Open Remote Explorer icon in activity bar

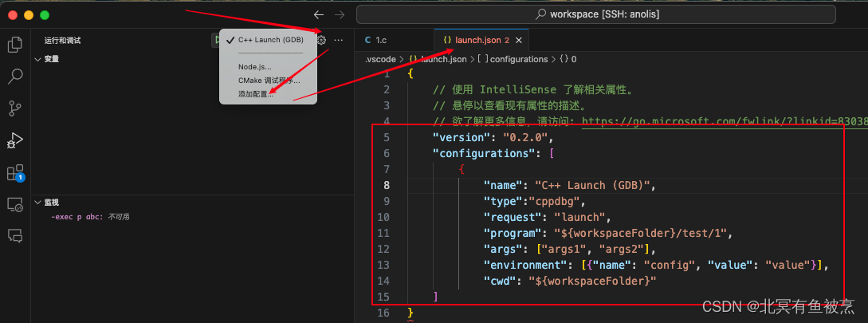[x=15, y=204]
